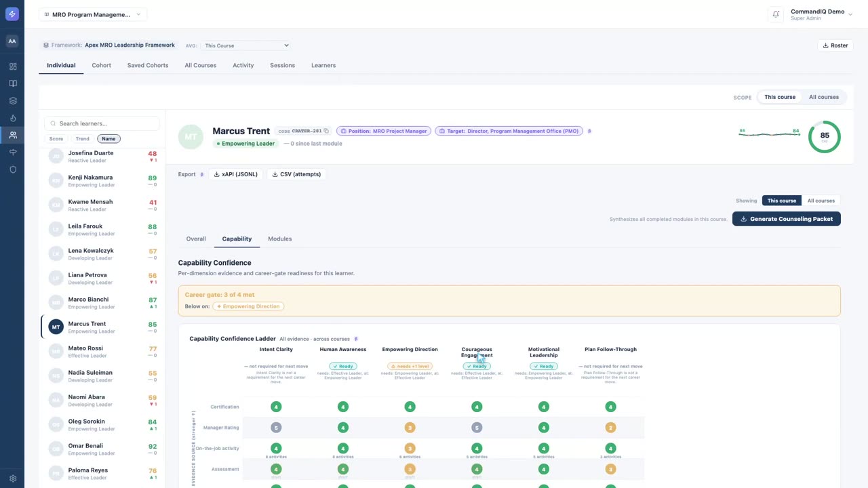Select learner Kenji Nakamura in list
This screenshot has width=868, height=488.
102,181
